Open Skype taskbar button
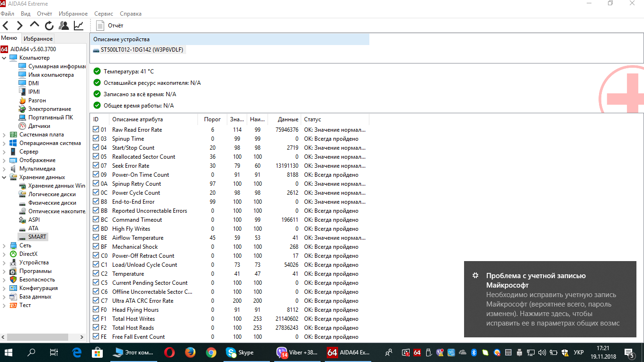The width and height of the screenshot is (644, 362). pyautogui.click(x=245, y=353)
